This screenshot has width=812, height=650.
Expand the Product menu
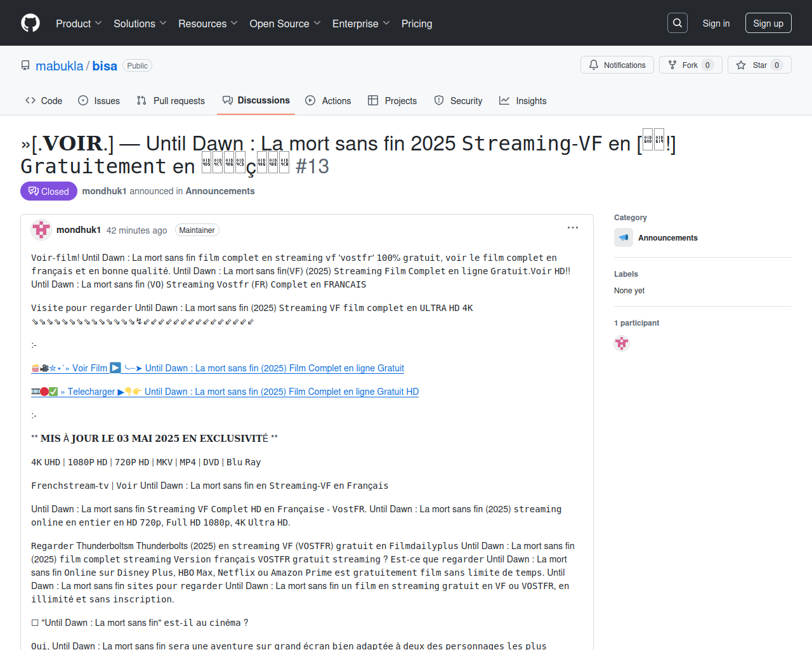tap(79, 23)
